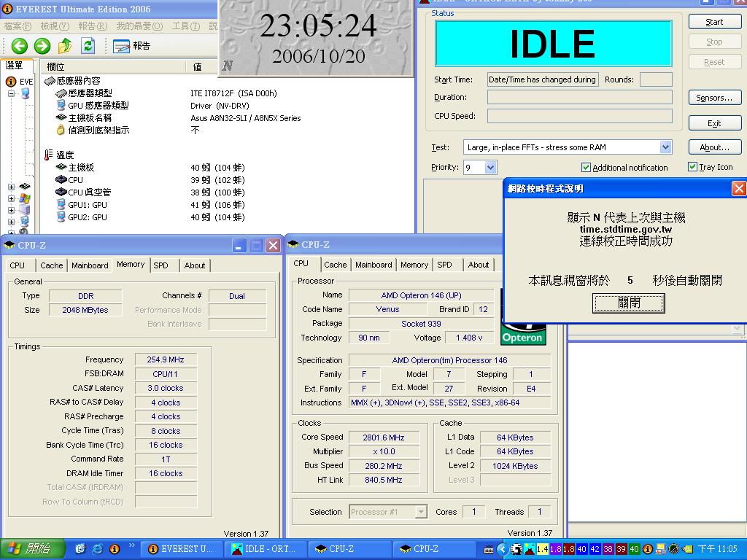Open the Processor #1 selection dropdown in CPU-Z
This screenshot has height=560, width=747.
tap(421, 512)
